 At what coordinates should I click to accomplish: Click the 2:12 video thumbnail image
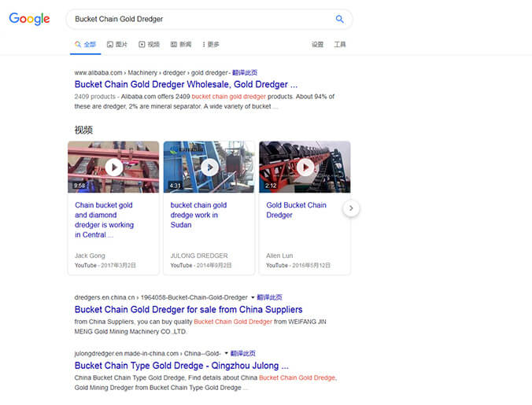(305, 167)
